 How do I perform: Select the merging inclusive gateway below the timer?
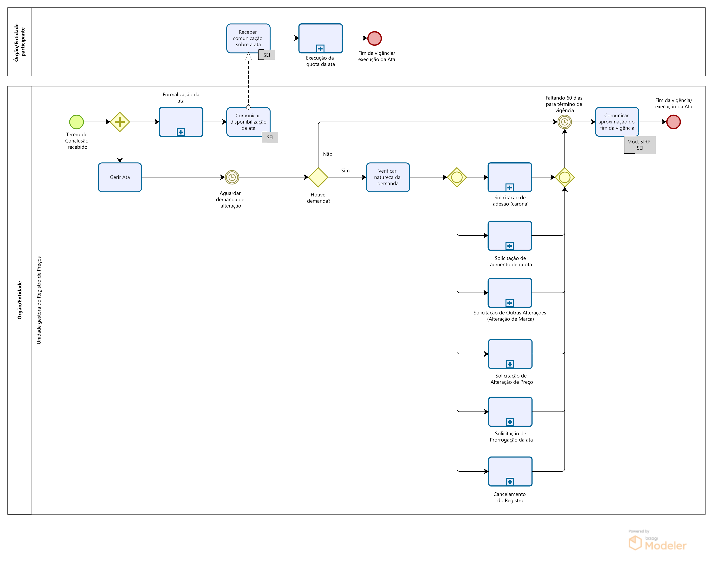click(564, 177)
